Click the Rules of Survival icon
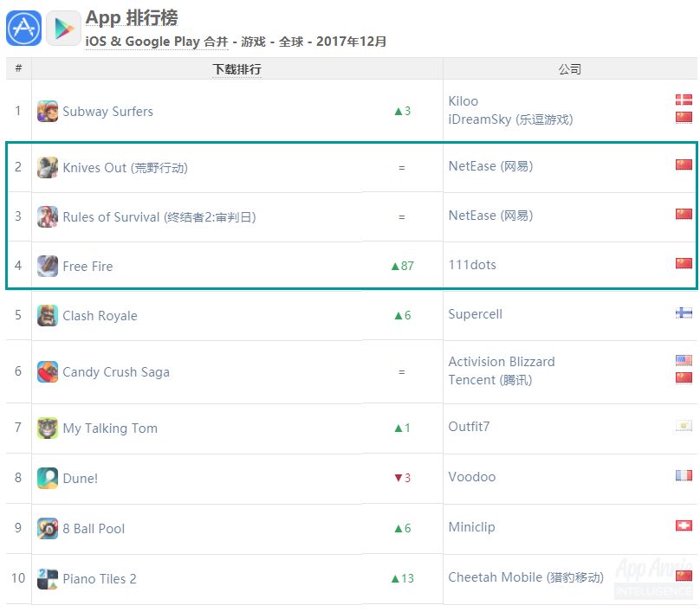This screenshot has width=700, height=612. (48, 217)
